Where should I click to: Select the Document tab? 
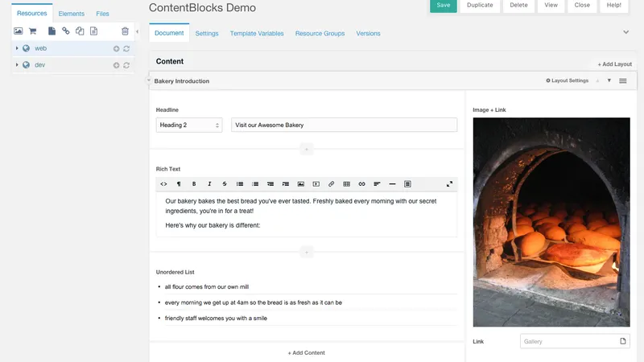coord(169,33)
